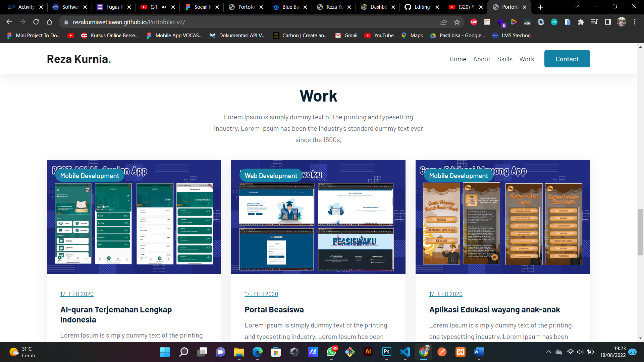
Task: Expand hidden icons in the system tray
Action: point(549,352)
